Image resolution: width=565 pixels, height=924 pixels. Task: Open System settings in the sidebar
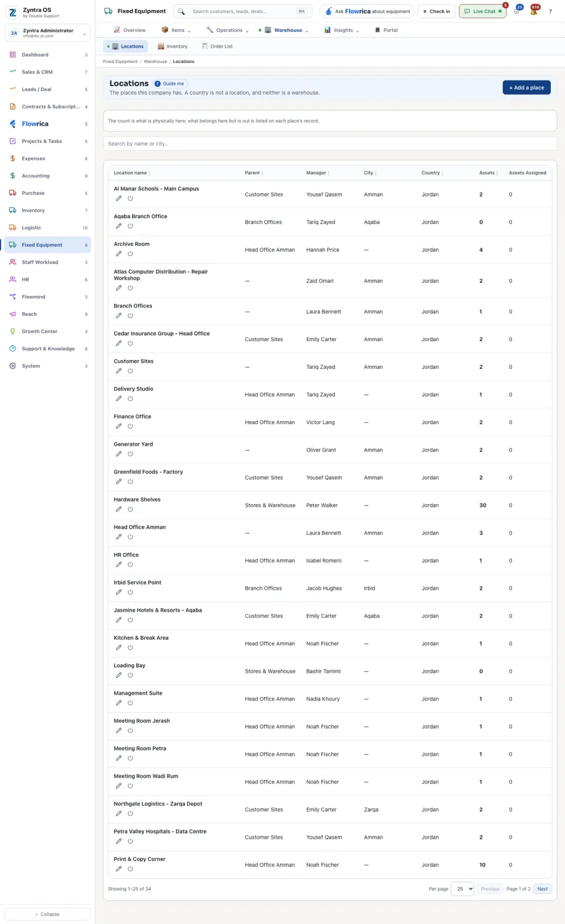[x=47, y=366]
